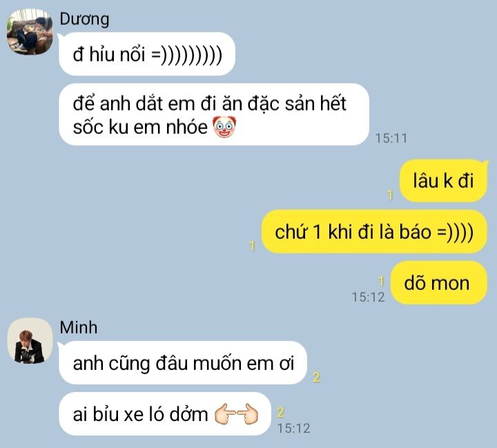Screen dimensions: 497x448
Task: Select the yellow 'dõ mon' bubble
Action: [x=439, y=283]
